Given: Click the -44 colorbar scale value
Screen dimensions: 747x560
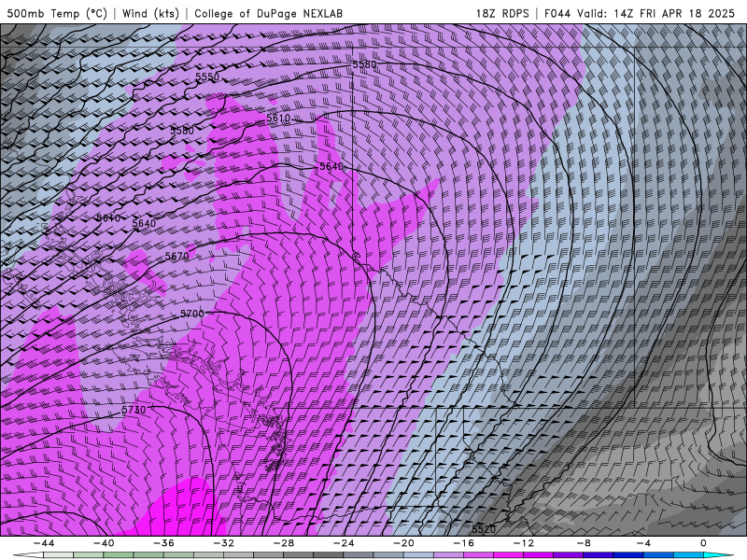Looking at the screenshot, I should 44,543.
